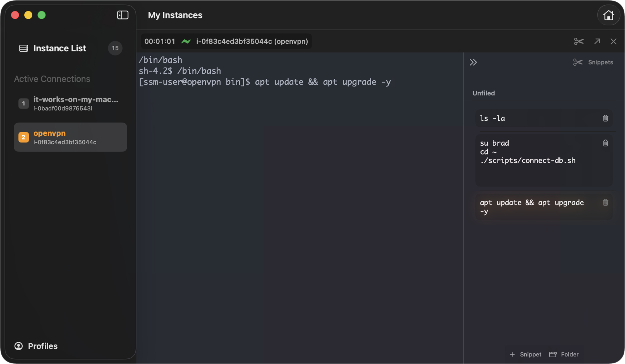Select the 'apt update && apt upgrade' snippet
Viewport: 625px width, 364px height.
(x=544, y=207)
